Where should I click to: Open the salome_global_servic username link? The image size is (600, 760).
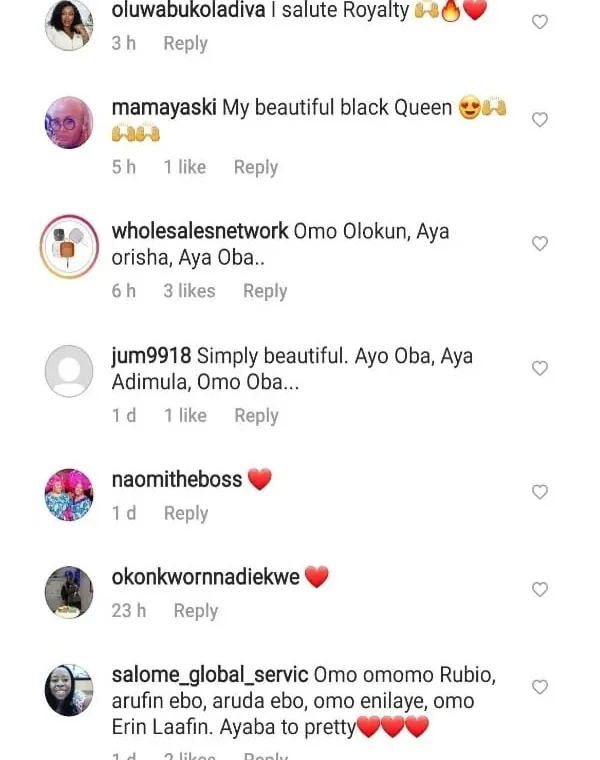(x=210, y=675)
